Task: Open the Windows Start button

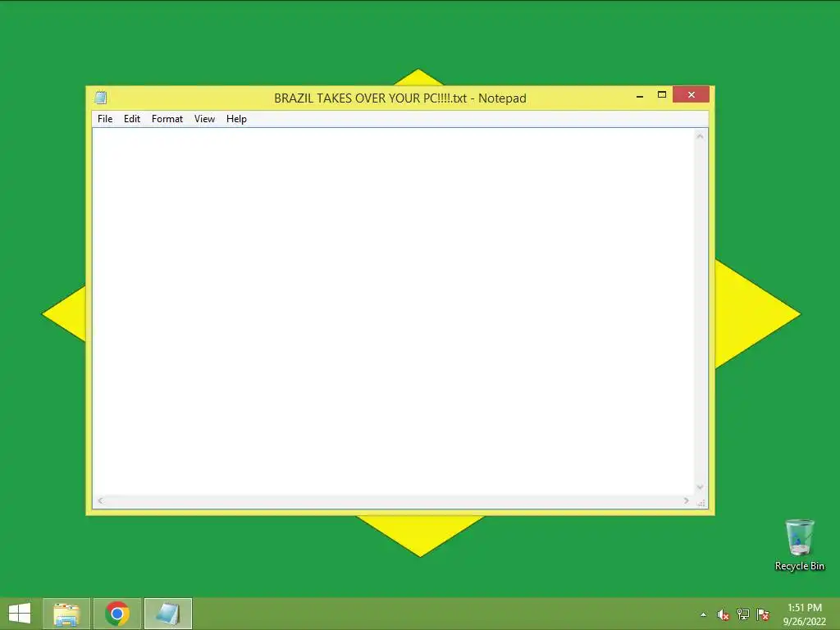Action: 20,614
